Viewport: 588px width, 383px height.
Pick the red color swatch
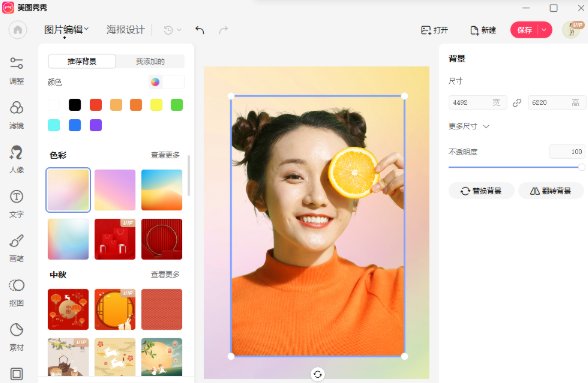click(x=96, y=105)
